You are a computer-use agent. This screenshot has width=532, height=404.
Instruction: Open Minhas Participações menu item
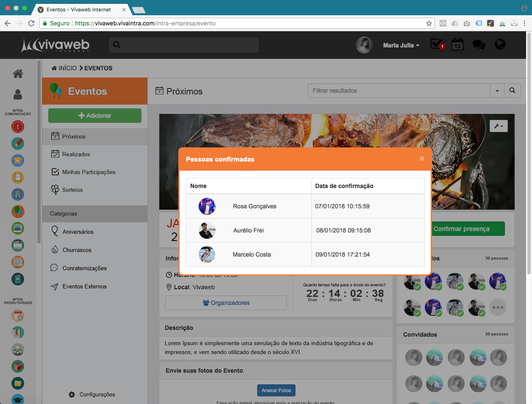pos(89,172)
